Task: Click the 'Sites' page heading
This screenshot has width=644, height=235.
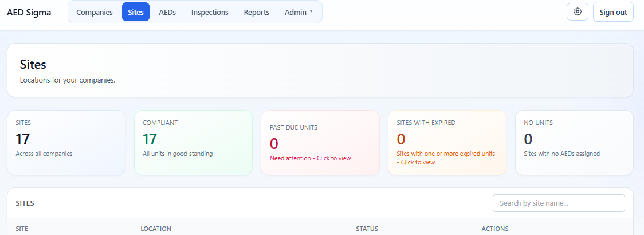Action: pyautogui.click(x=33, y=65)
